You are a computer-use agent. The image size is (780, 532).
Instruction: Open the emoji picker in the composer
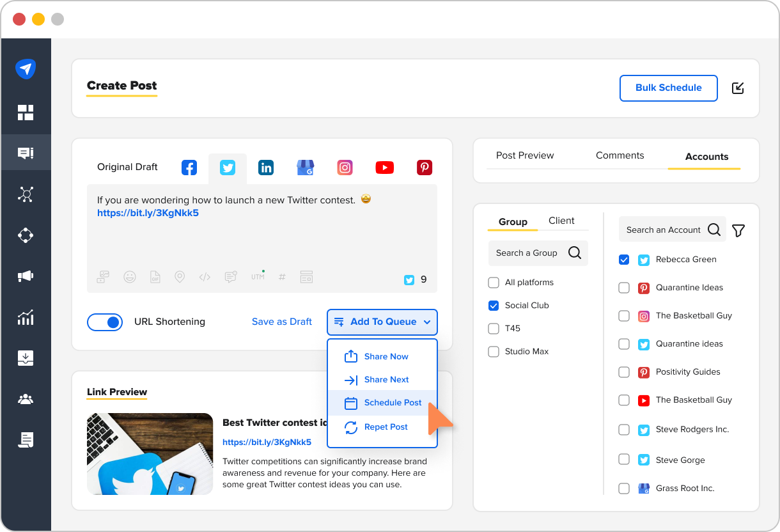(130, 276)
